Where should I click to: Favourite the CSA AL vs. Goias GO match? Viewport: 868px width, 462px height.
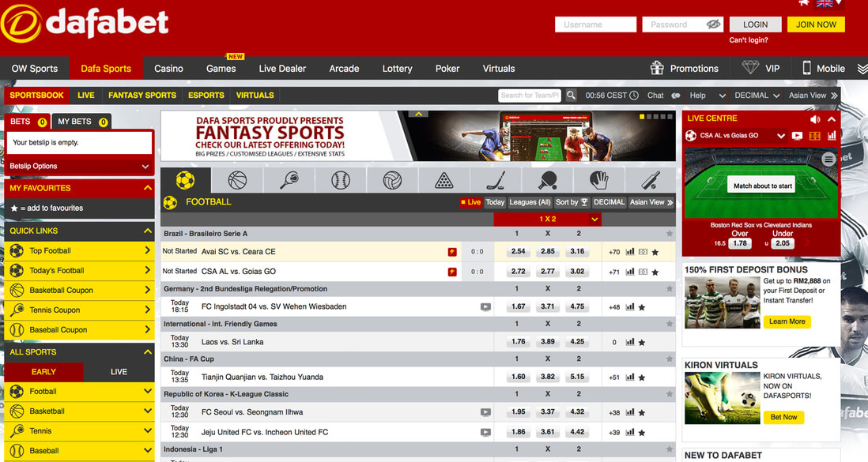[x=655, y=272]
